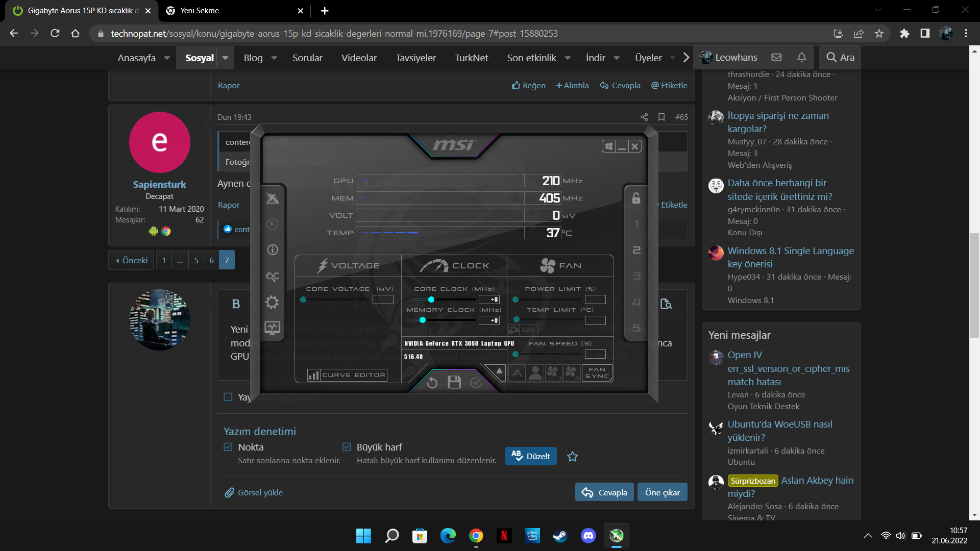Expand the Sosyal menu dropdown arrow

click(225, 58)
